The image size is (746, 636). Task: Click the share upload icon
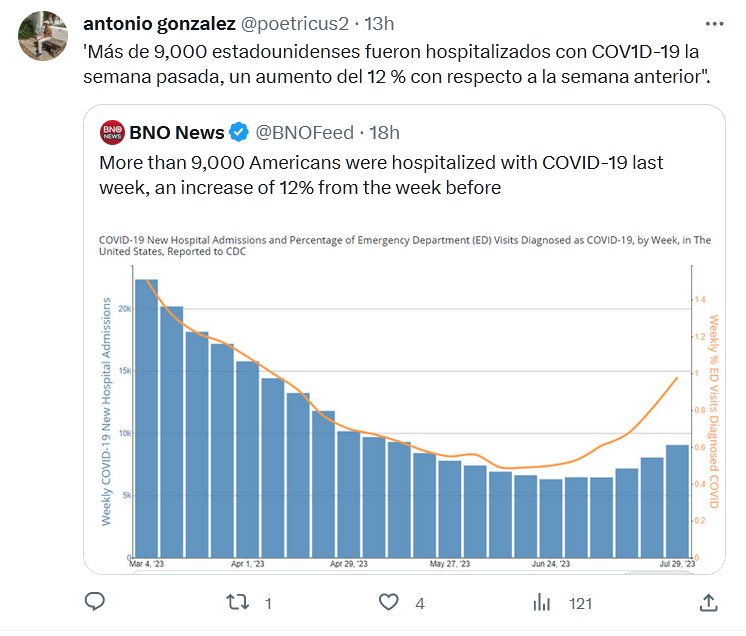click(x=707, y=602)
